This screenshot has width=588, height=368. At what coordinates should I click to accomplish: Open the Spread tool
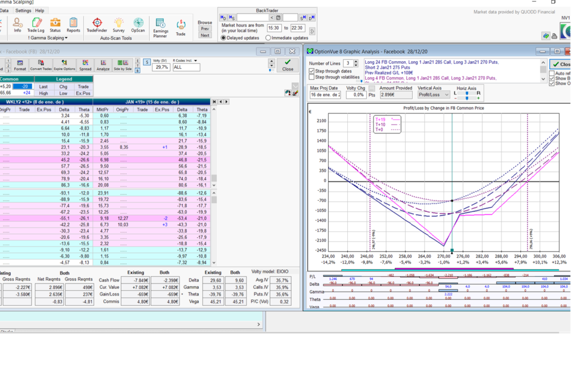(x=85, y=65)
